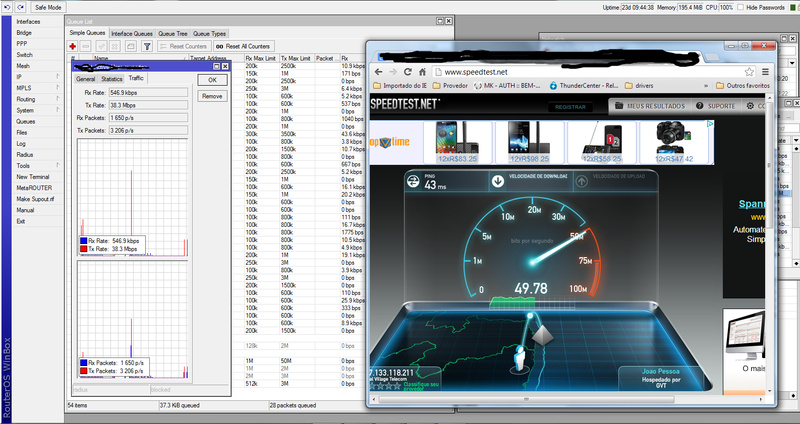
Task: Click the user location person marker on map
Action: 520,359
